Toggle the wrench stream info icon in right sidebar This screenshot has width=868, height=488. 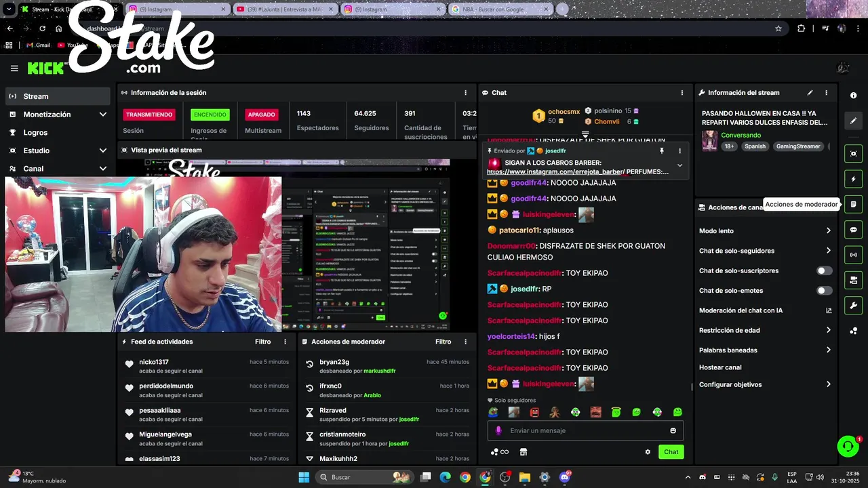854,306
